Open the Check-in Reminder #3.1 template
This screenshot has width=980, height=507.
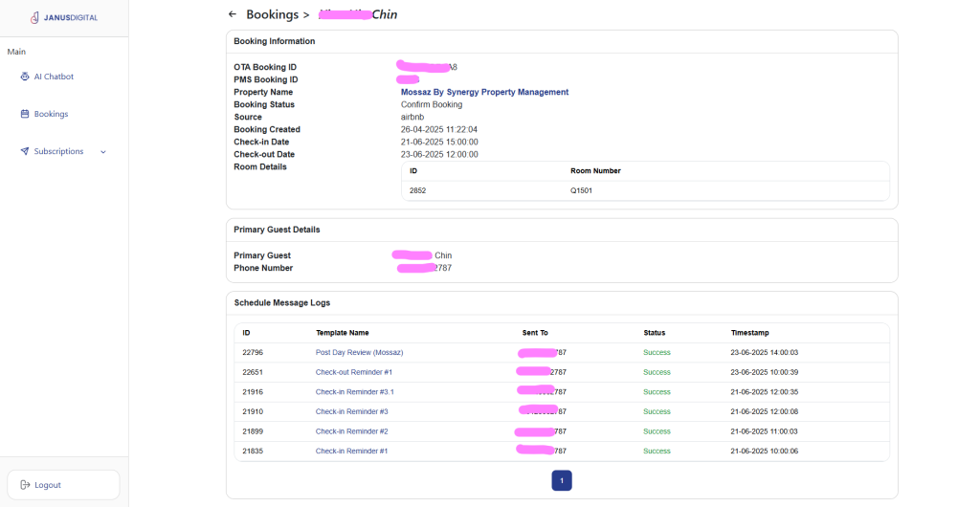(354, 392)
